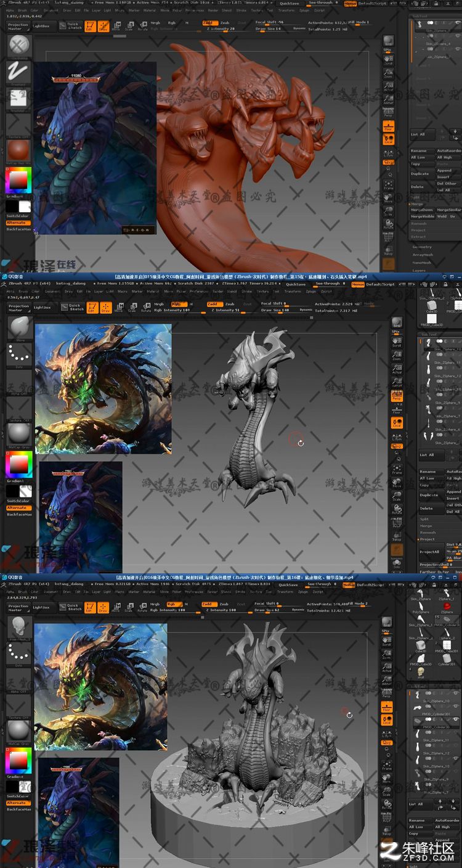Expand ArrayMesh sub-palette in top window
462x868 pixels.
[423, 255]
